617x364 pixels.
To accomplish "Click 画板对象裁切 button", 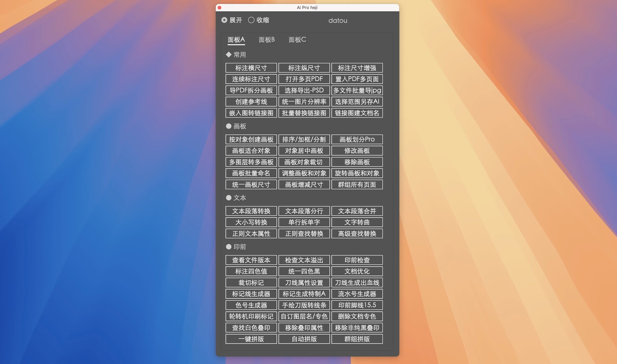I will 304,162.
